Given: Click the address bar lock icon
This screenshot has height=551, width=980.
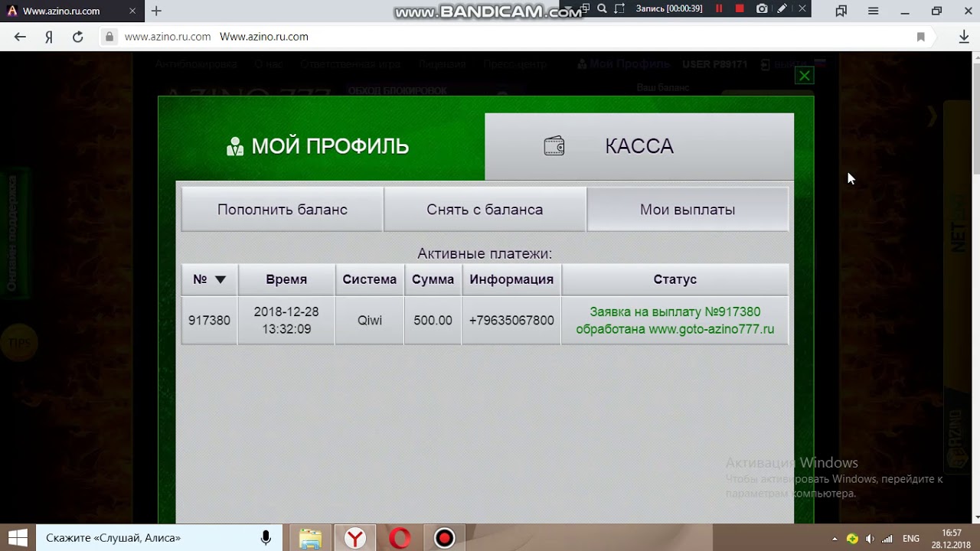Looking at the screenshot, I should click(x=109, y=37).
